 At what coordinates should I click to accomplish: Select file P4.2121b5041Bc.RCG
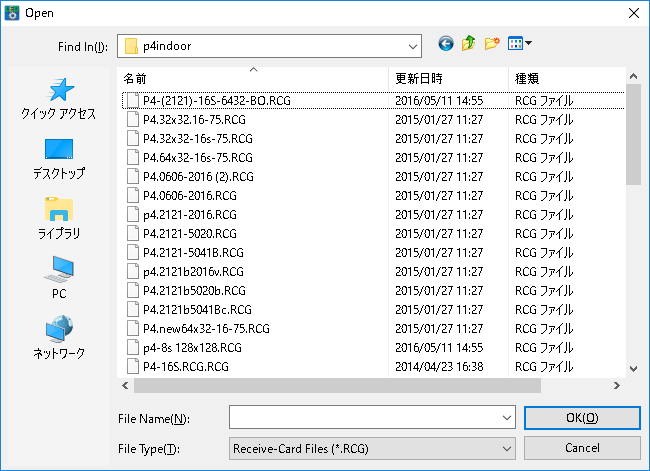coord(197,310)
